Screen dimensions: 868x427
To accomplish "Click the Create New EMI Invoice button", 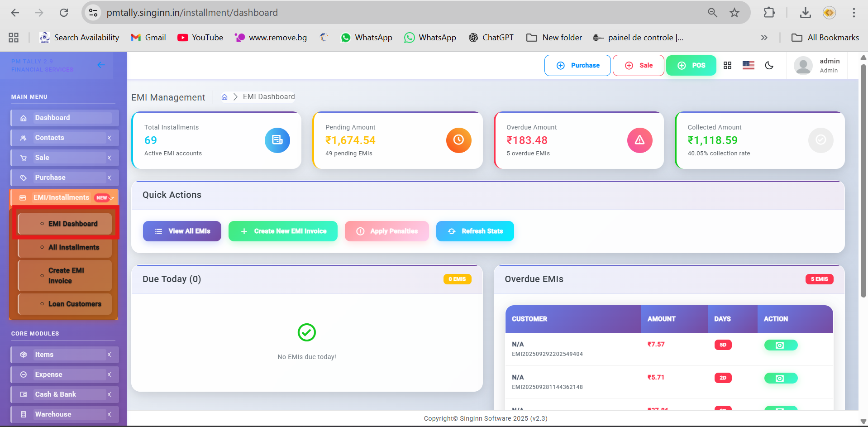I will point(283,231).
